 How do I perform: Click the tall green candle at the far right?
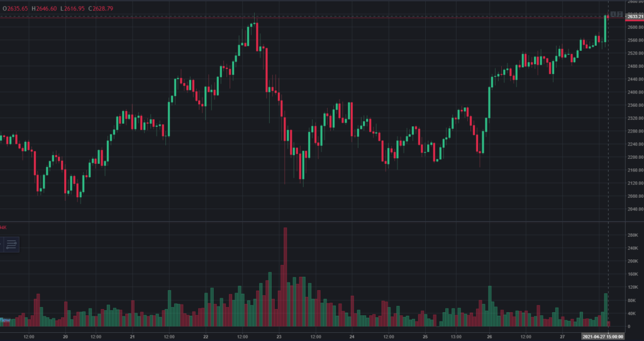point(605,28)
